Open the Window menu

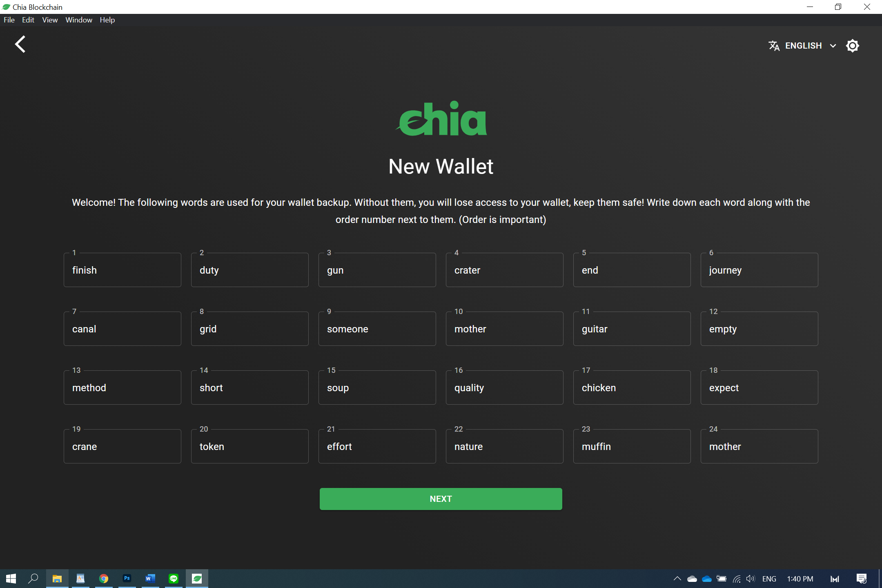coord(79,20)
